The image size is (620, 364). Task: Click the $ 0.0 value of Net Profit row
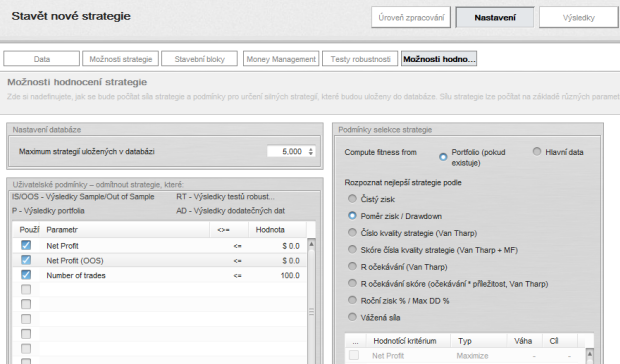click(x=291, y=246)
